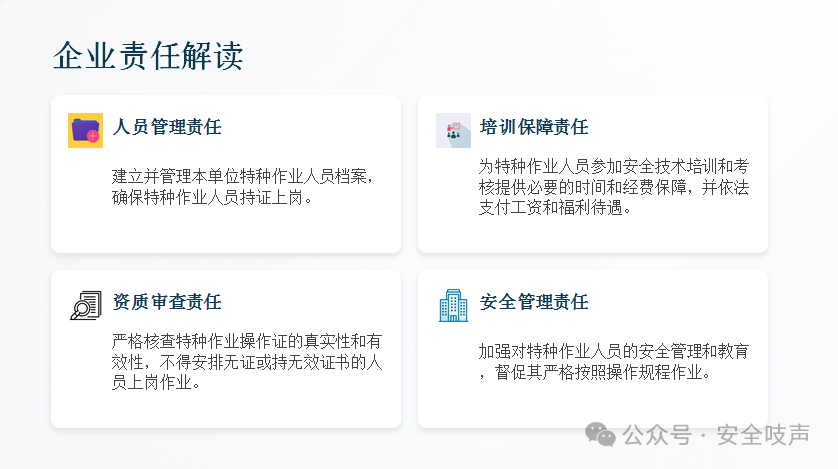The image size is (838, 469).
Task: Click the 培训保障责任 card heading
Action: 534,127
